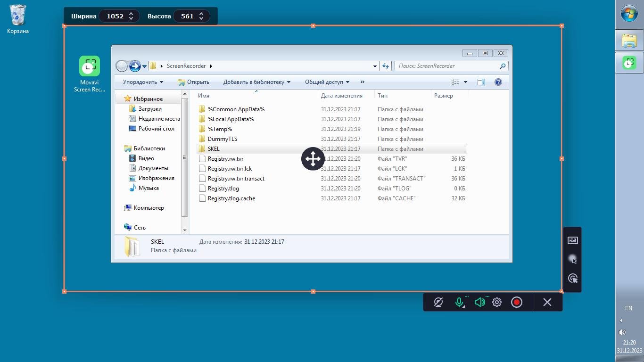
Task: Close the Movavi recording panel
Action: click(x=547, y=302)
